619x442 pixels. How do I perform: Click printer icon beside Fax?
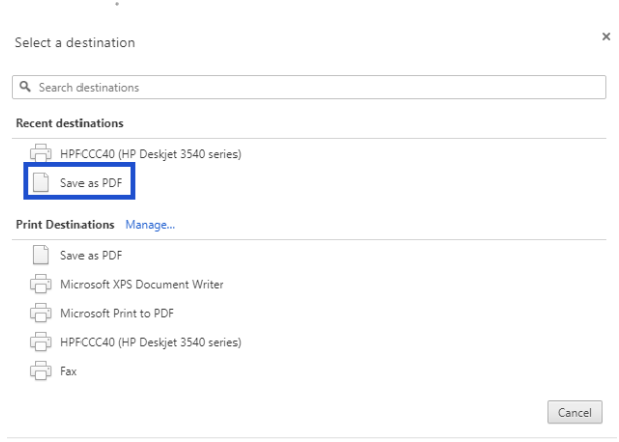tap(41, 371)
